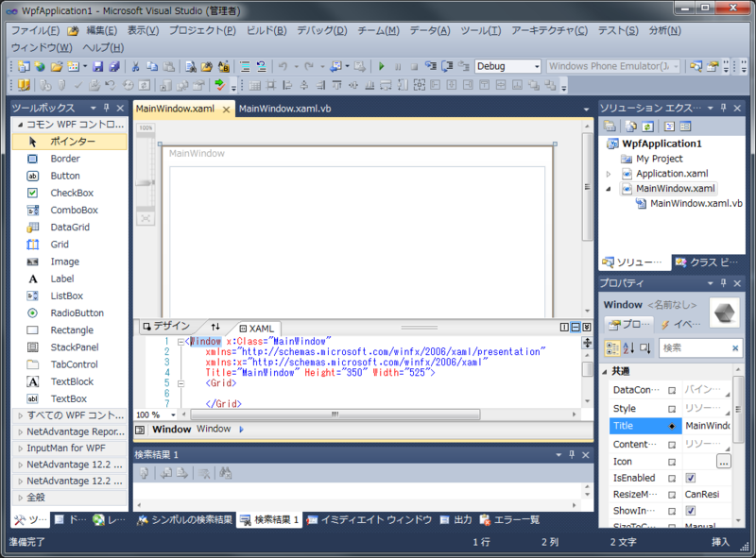Pin the プロパティ panel
Viewport: 756px width, 558px height.
tap(723, 283)
